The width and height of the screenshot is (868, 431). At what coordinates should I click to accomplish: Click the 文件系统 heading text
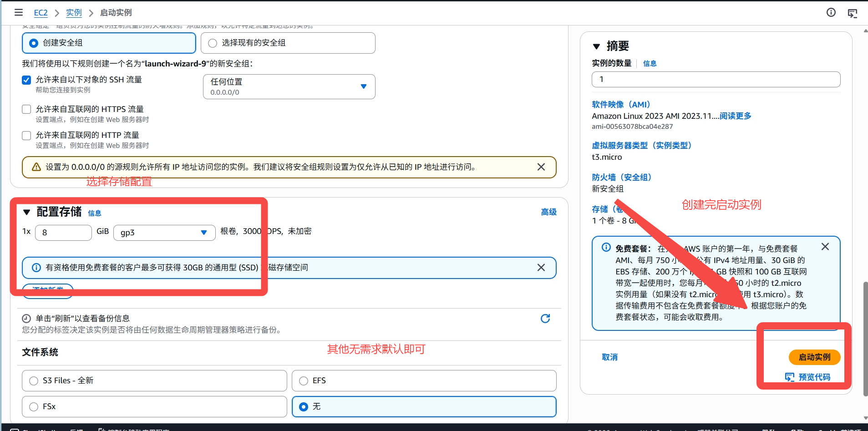[x=40, y=352]
